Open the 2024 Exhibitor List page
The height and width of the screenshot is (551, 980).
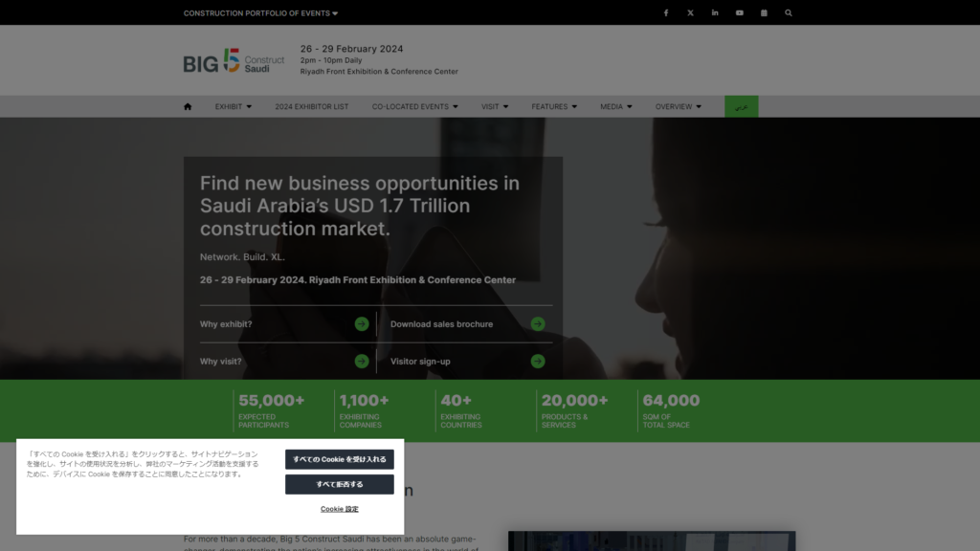click(x=312, y=107)
